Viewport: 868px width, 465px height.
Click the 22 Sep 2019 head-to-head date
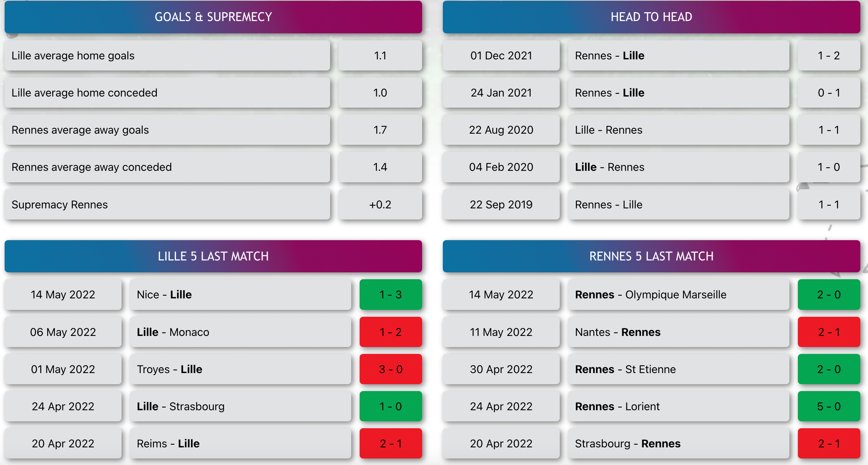(x=501, y=205)
